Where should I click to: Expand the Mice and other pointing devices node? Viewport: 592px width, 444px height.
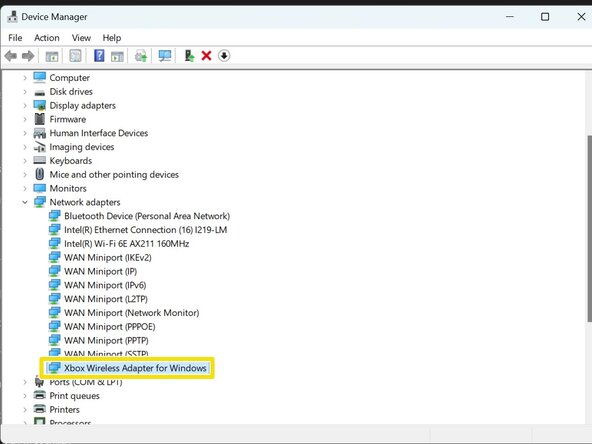coord(25,174)
